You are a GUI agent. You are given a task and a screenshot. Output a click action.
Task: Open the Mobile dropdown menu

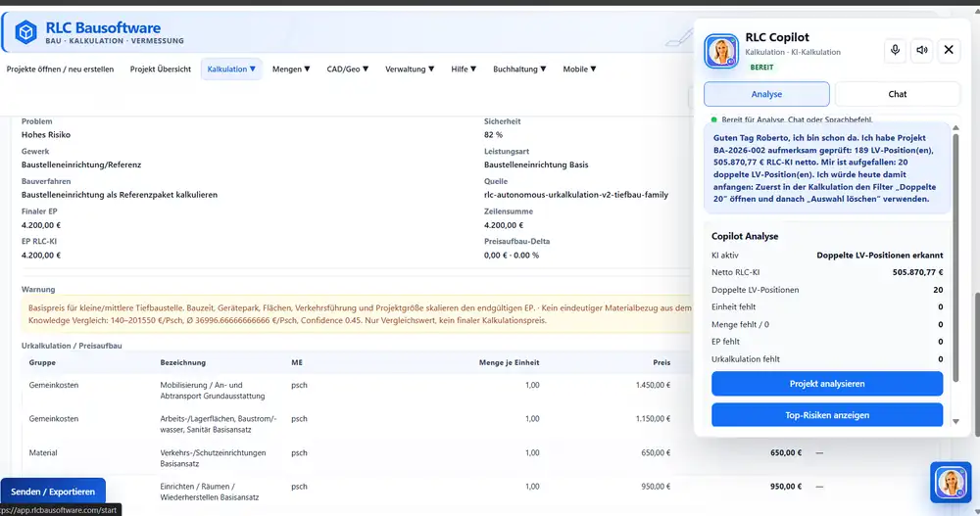[x=579, y=70]
